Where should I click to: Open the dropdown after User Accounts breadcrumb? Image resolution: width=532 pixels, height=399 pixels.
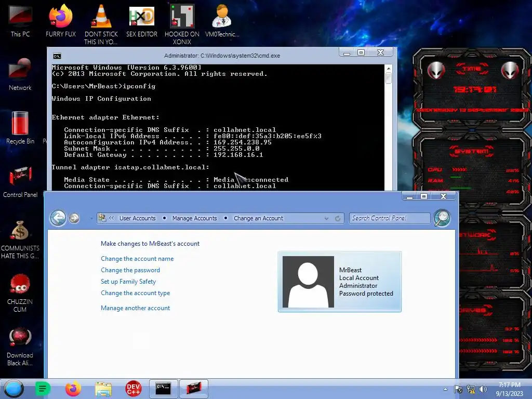click(x=164, y=218)
